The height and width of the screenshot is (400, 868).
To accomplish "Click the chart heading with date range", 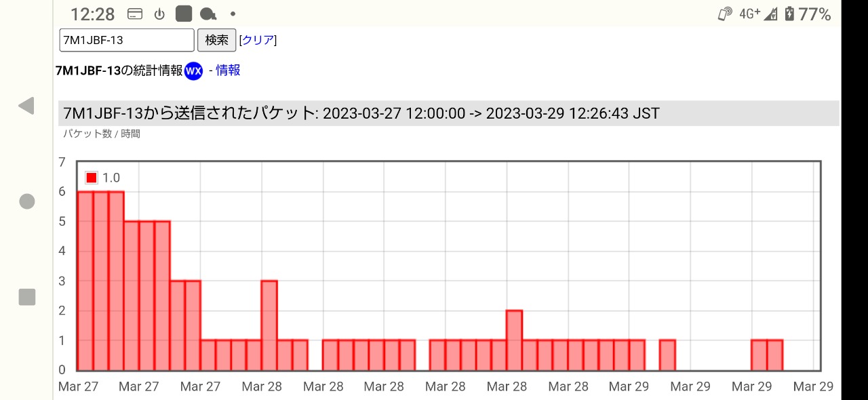I will [x=449, y=113].
